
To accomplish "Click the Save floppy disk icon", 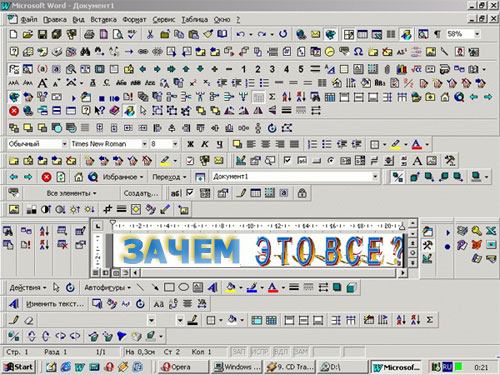I will coord(42,34).
